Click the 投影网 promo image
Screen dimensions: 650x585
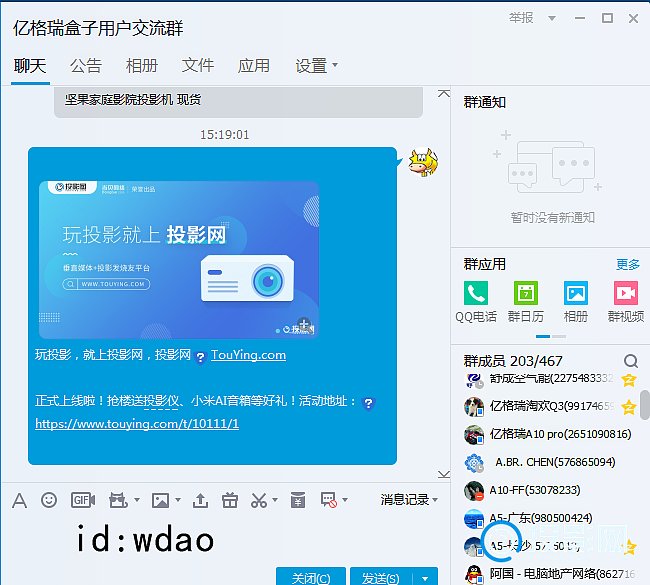point(179,260)
